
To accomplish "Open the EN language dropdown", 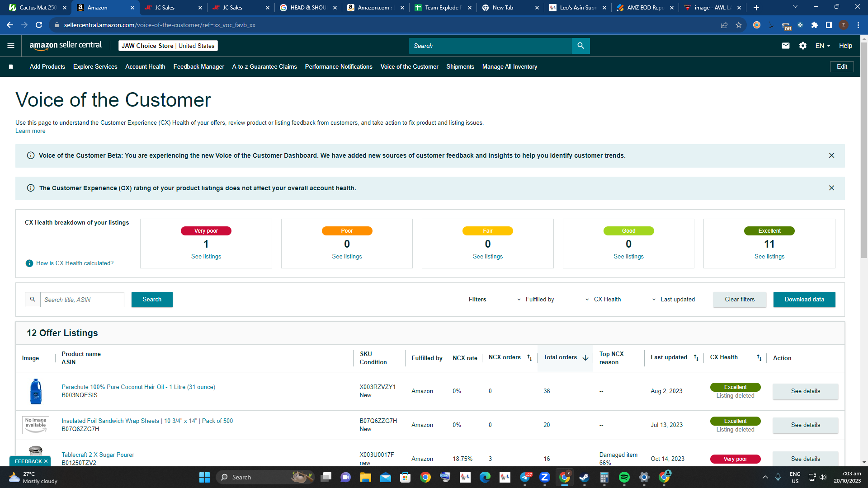I will (x=823, y=46).
